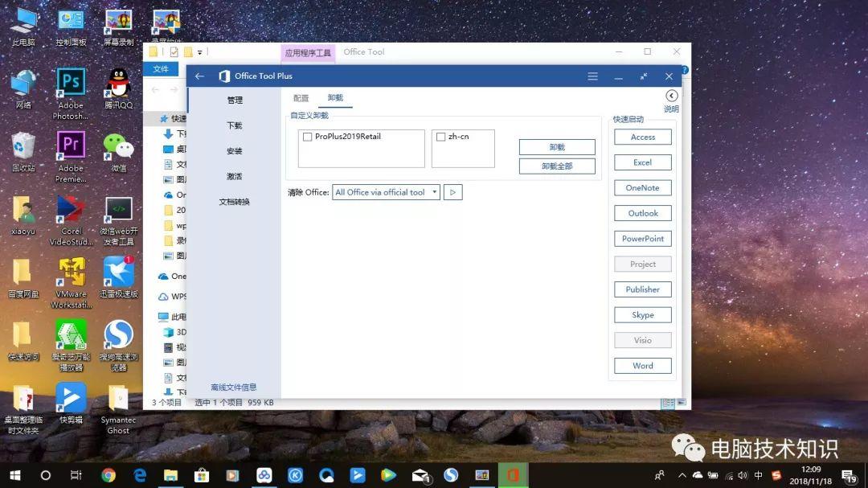
Task: Open Mail app from the taskbar
Action: pos(420,475)
